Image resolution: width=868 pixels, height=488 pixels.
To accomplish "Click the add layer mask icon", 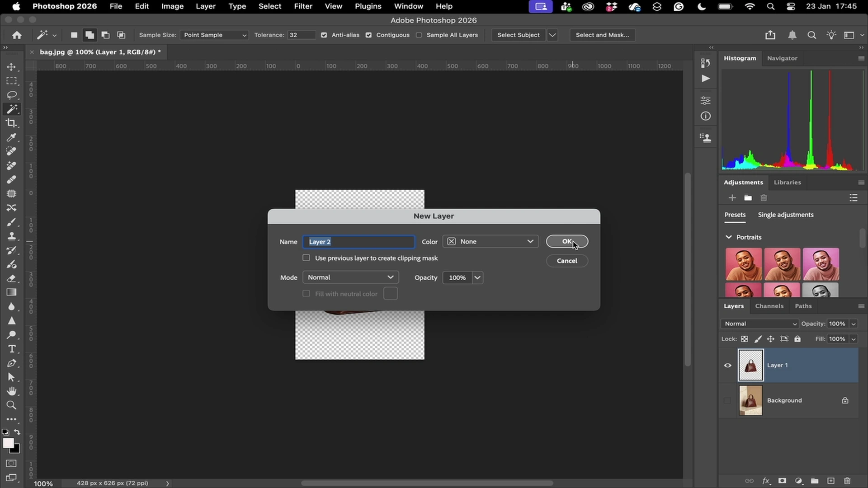I will 782,481.
